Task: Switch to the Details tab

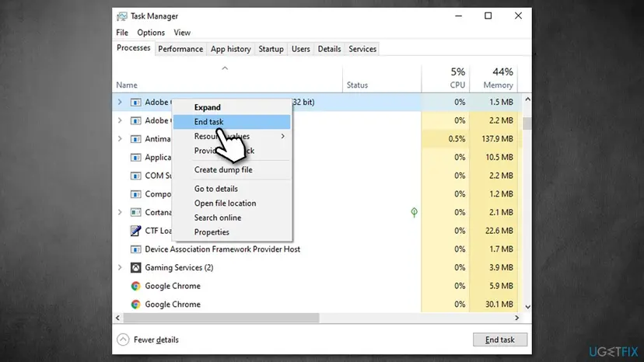Action: pos(329,49)
